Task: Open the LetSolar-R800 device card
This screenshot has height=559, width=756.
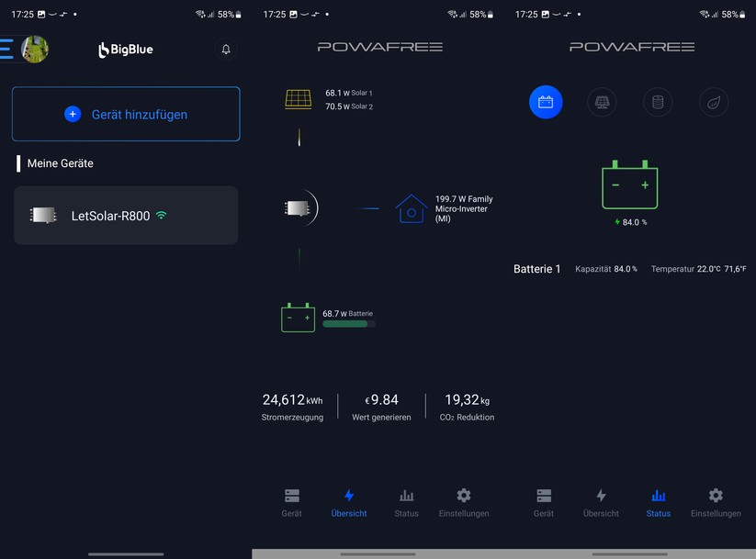Action: tap(126, 216)
